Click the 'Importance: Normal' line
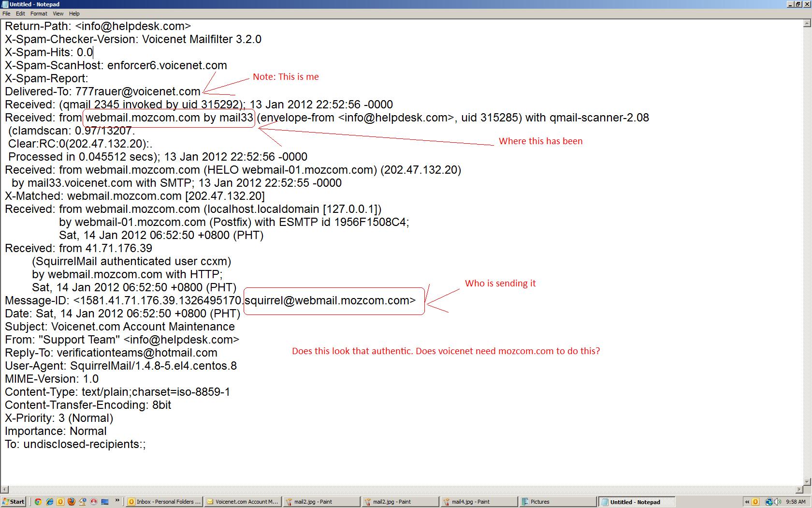The image size is (812, 508). coord(56,431)
